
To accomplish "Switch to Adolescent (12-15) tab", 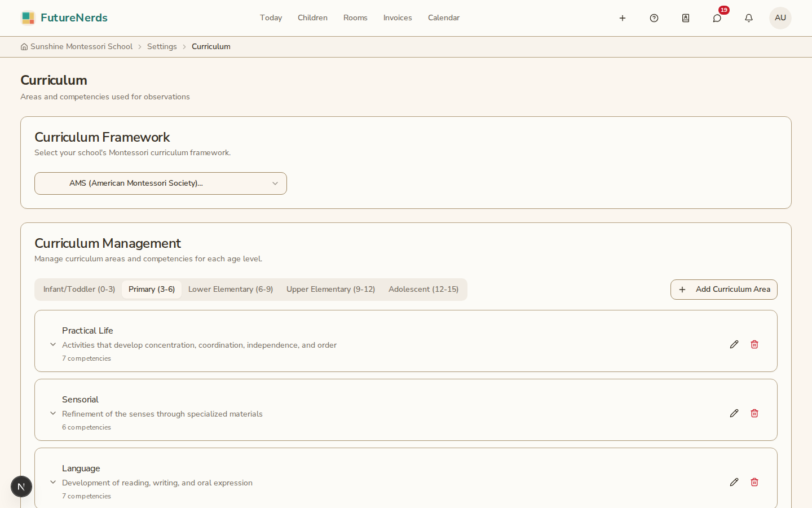I will pyautogui.click(x=423, y=290).
